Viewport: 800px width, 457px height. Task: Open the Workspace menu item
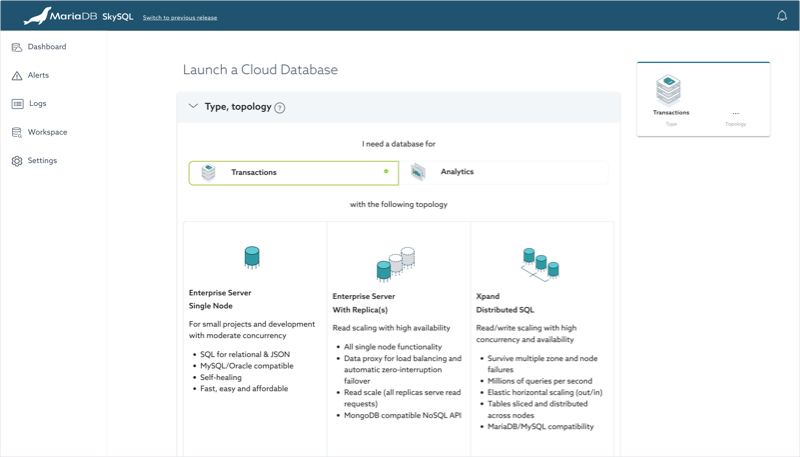tap(47, 132)
